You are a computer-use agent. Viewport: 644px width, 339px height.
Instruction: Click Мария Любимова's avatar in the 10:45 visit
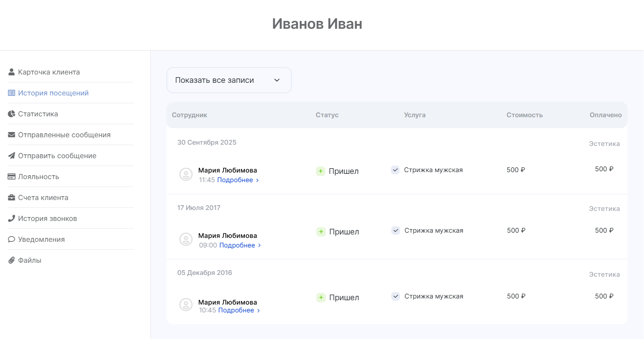point(186,305)
